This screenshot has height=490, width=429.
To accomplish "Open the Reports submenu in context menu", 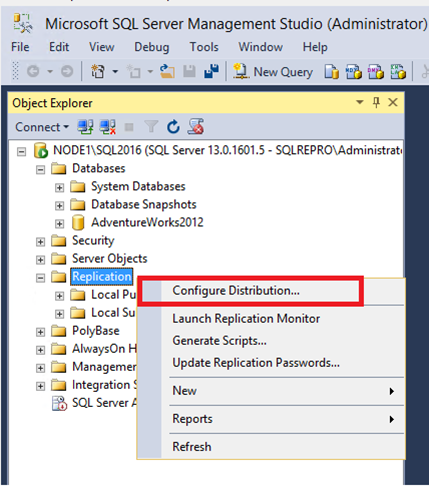I will [x=272, y=419].
